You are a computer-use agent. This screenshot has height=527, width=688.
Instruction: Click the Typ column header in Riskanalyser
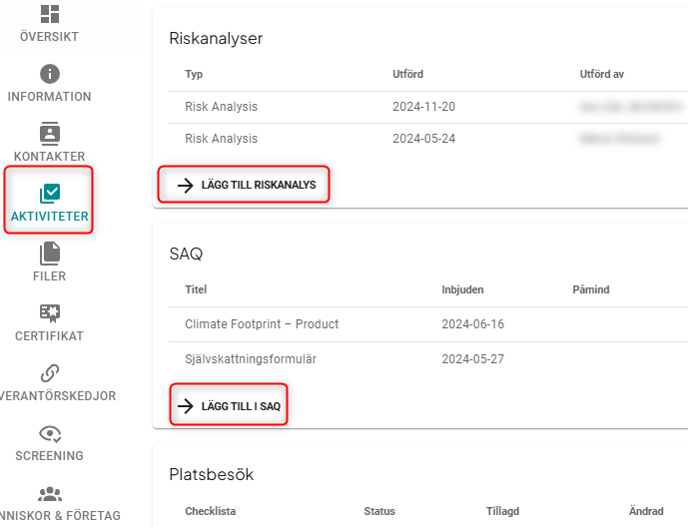point(194,74)
